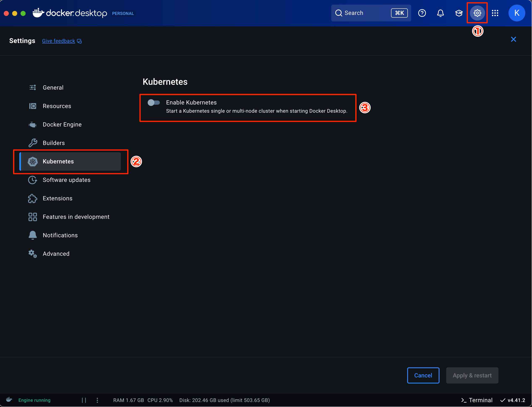Open the Terminal from status bar
This screenshot has width=532, height=407.
(477, 400)
